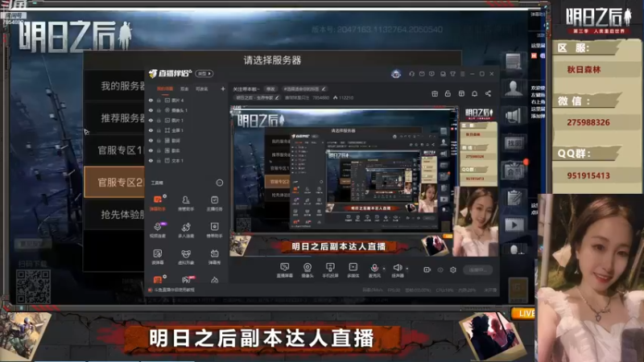644x362 pixels.
Task: Click the QR code in the game's bottom-left corner
Action: [x=33, y=286]
